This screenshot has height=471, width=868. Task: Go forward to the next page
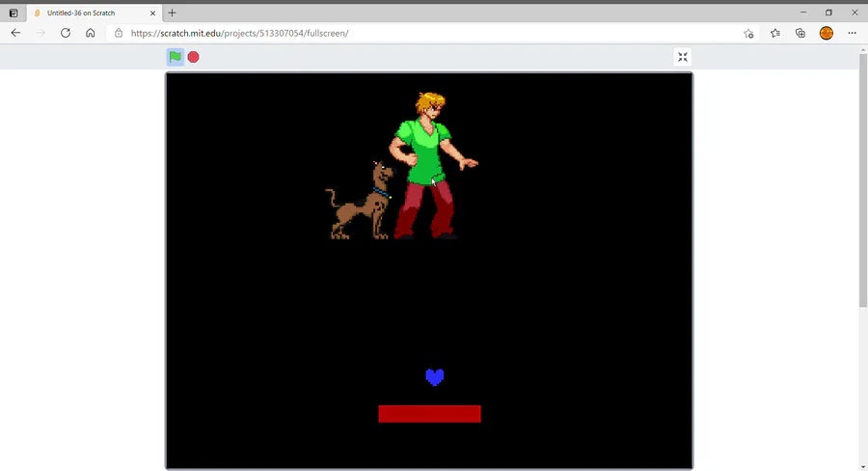pos(41,33)
